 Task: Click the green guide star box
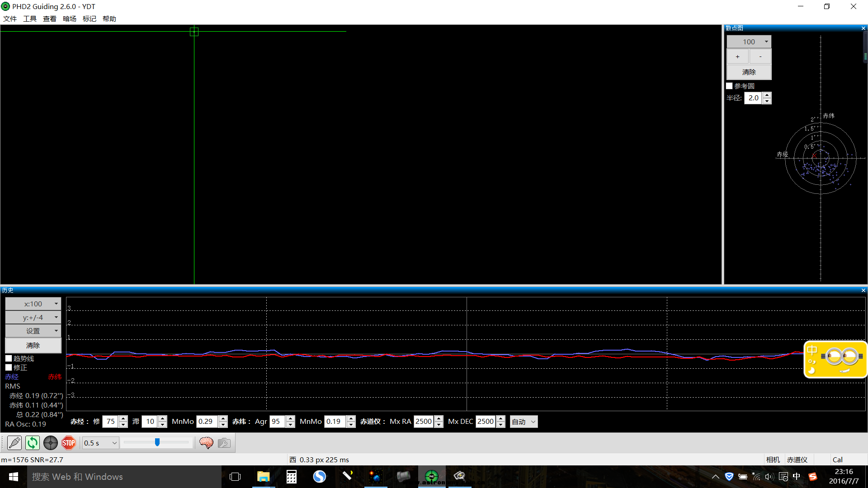click(194, 32)
